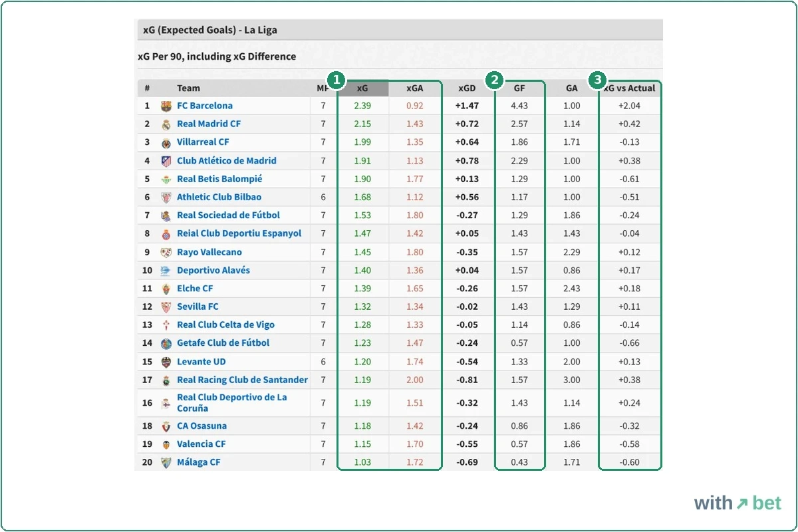The image size is (798, 532).
Task: Open the Real Sociedad de Fútbol link
Action: click(x=228, y=215)
